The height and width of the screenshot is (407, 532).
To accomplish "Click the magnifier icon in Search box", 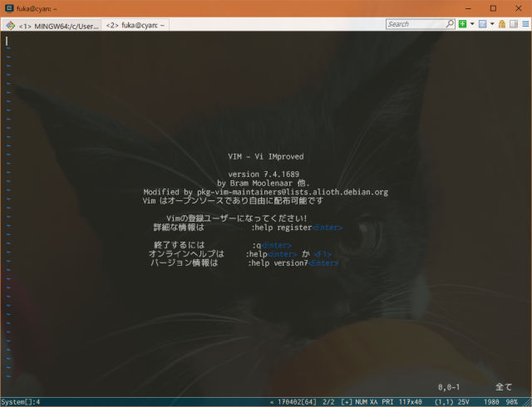I will pos(450,24).
